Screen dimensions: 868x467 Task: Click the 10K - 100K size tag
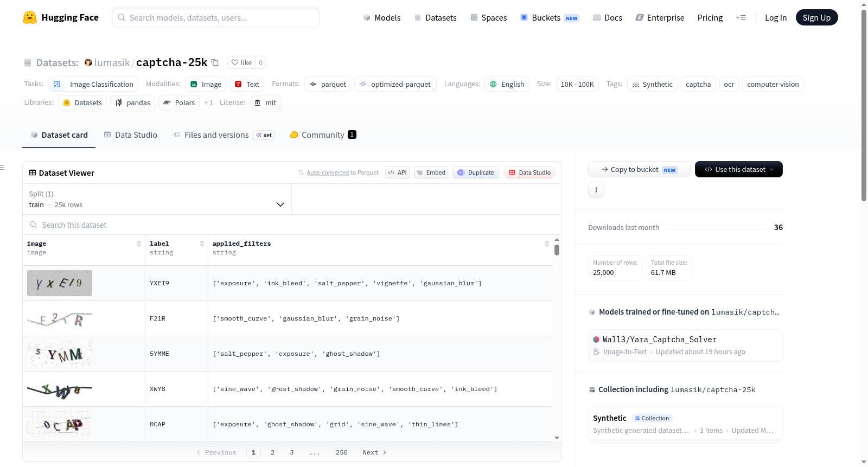pos(577,84)
